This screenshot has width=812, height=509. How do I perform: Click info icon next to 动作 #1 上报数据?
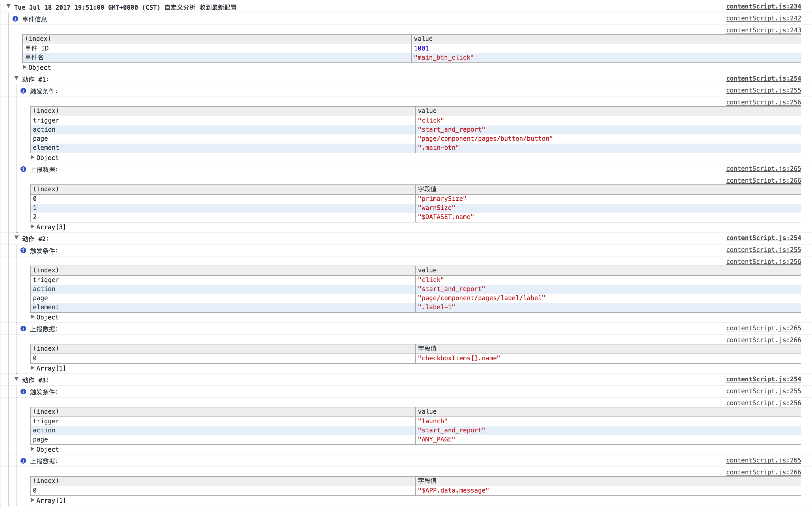point(23,169)
